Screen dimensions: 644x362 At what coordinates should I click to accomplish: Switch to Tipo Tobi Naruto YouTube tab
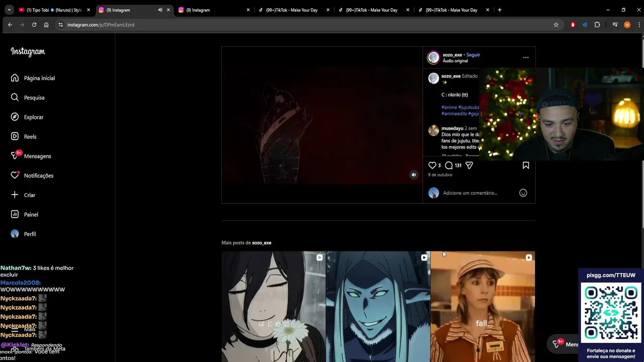point(53,10)
